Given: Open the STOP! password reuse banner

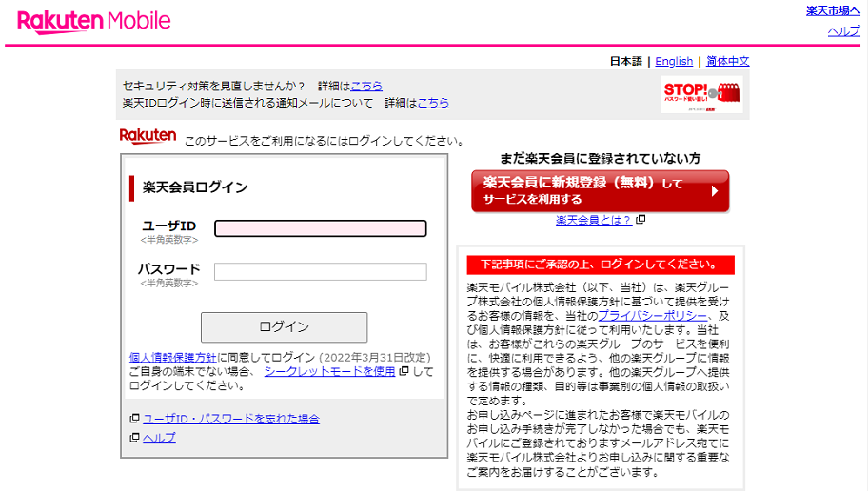Looking at the screenshot, I should 702,94.
